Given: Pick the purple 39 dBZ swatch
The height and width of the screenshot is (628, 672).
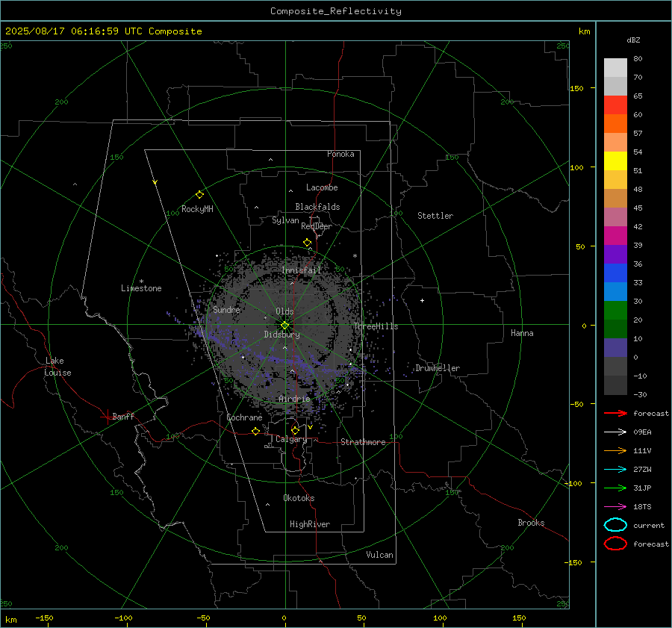Looking at the screenshot, I should (x=615, y=254).
